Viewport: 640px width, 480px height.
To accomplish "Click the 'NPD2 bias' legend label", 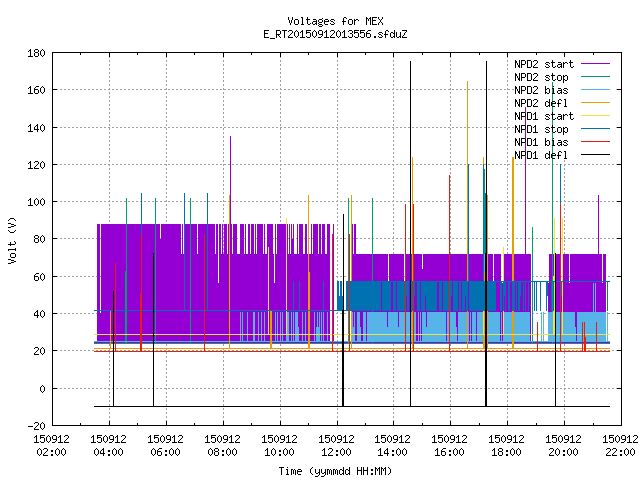I will click(541, 90).
